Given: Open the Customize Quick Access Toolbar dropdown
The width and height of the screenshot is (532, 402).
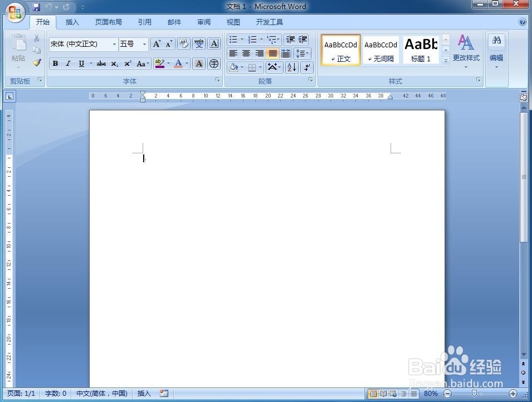Looking at the screenshot, I should (82, 7).
